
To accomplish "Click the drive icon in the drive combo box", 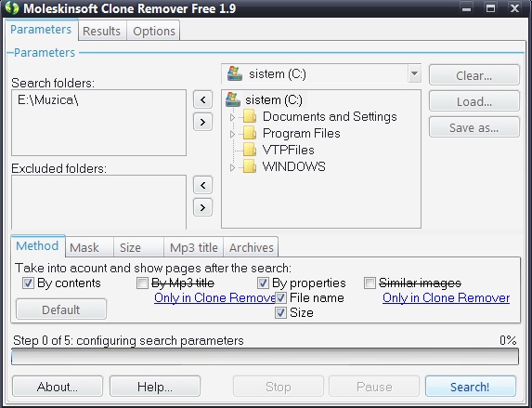I will [x=235, y=73].
